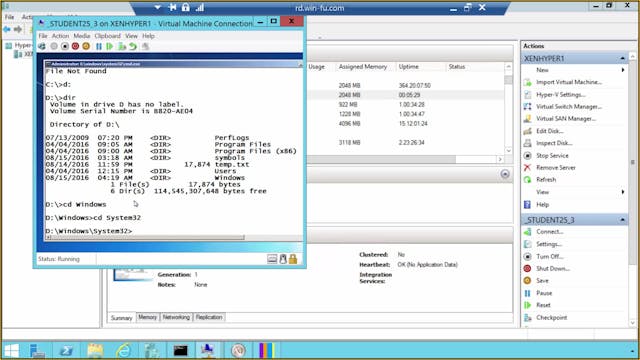Click the keyboard status icon in VM Connection
640x360 pixels.
272,259
